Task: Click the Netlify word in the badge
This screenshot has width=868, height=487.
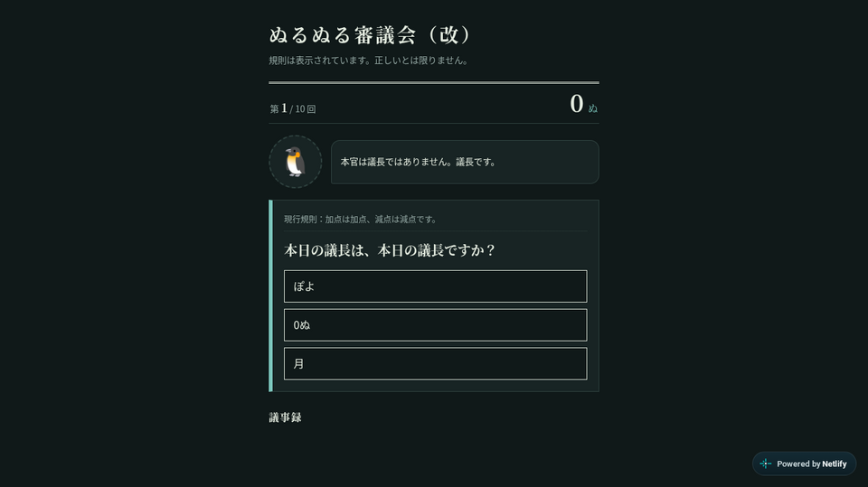Action: 835,464
